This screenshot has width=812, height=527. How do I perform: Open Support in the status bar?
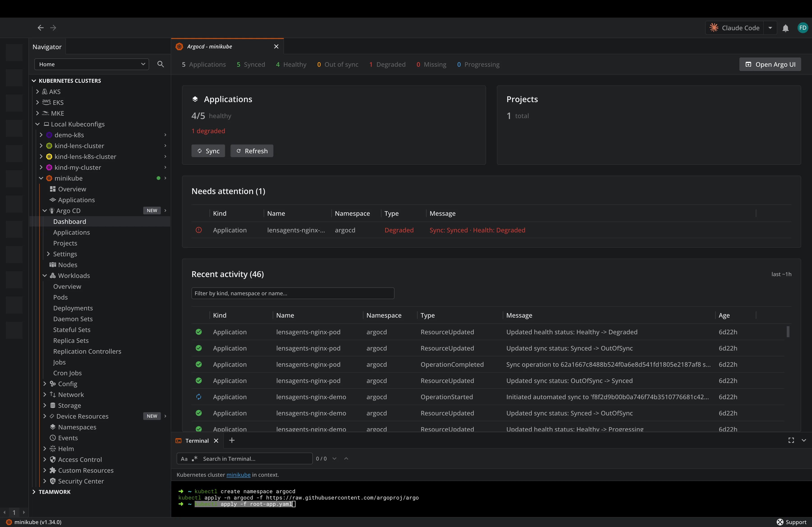791,522
